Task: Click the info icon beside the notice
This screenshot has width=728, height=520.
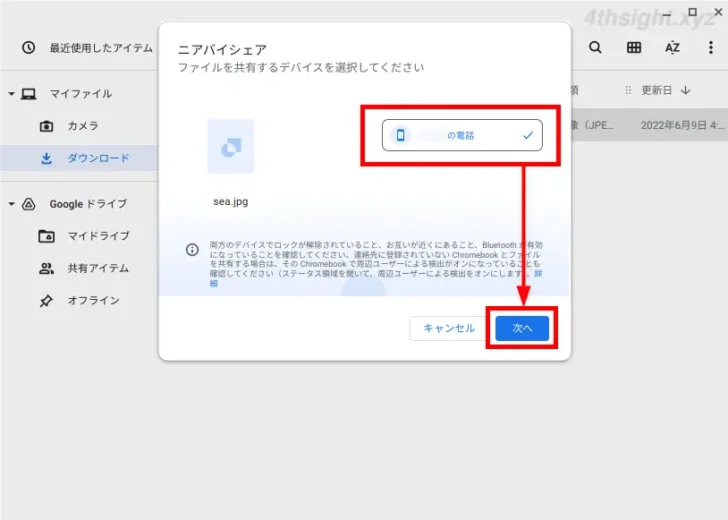Action: [x=192, y=250]
